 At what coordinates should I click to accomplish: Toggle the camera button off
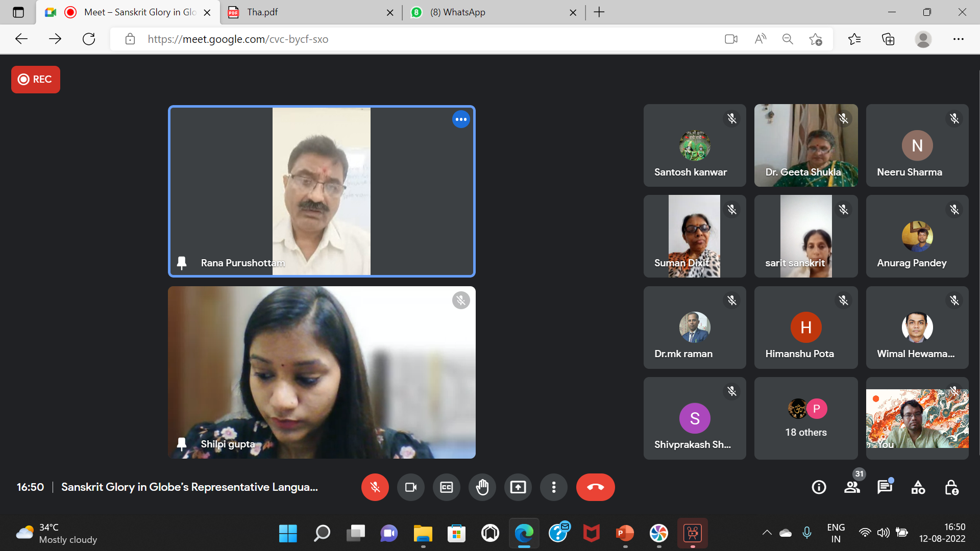pyautogui.click(x=410, y=487)
